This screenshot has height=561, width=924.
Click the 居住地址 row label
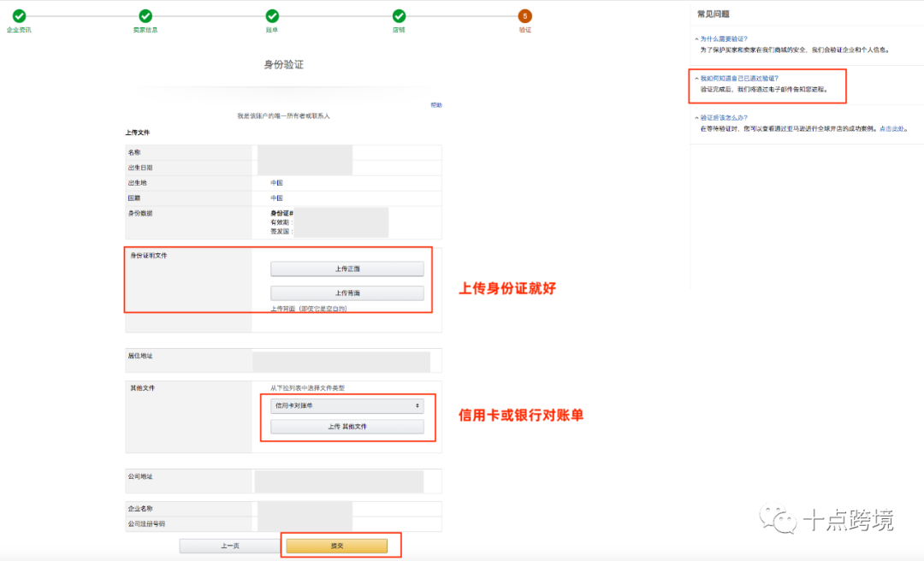point(140,356)
